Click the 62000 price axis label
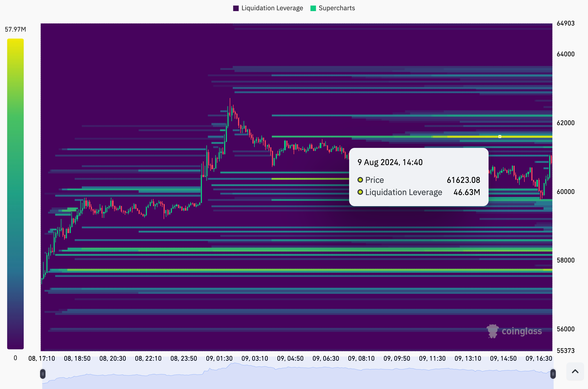 coord(566,123)
